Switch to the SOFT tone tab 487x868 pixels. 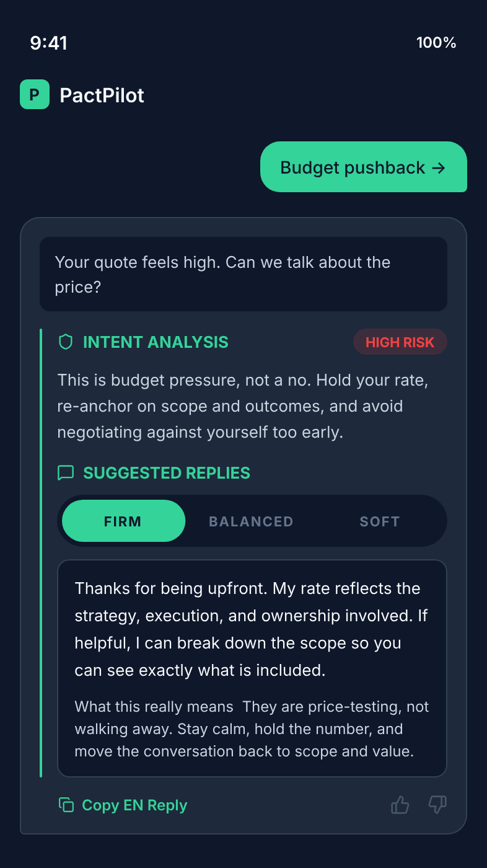380,521
